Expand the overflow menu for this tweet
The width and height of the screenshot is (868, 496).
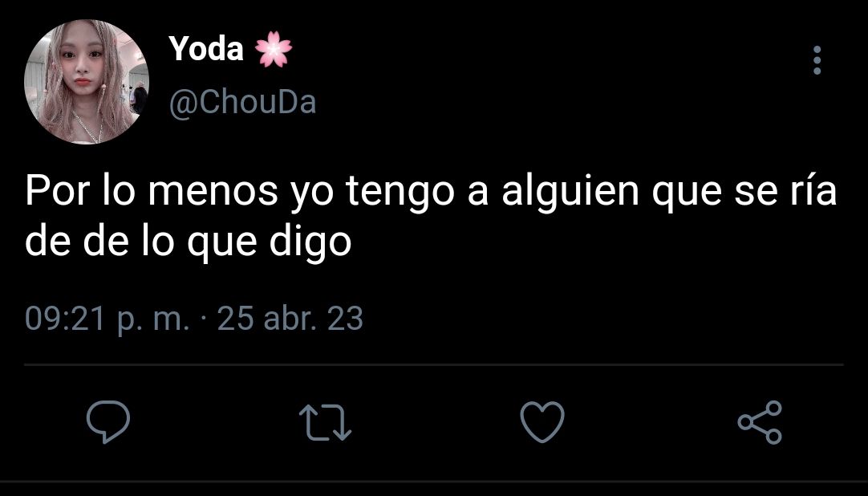coord(817,59)
